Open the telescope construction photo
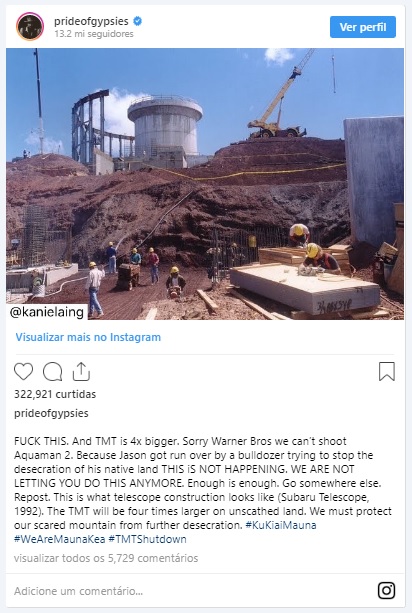This screenshot has width=412, height=613. [x=205, y=184]
